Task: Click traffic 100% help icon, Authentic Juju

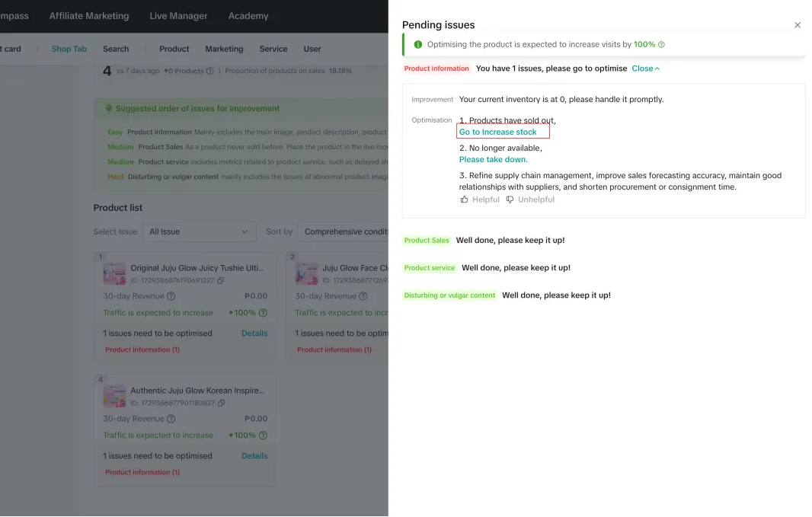Action: point(263,436)
